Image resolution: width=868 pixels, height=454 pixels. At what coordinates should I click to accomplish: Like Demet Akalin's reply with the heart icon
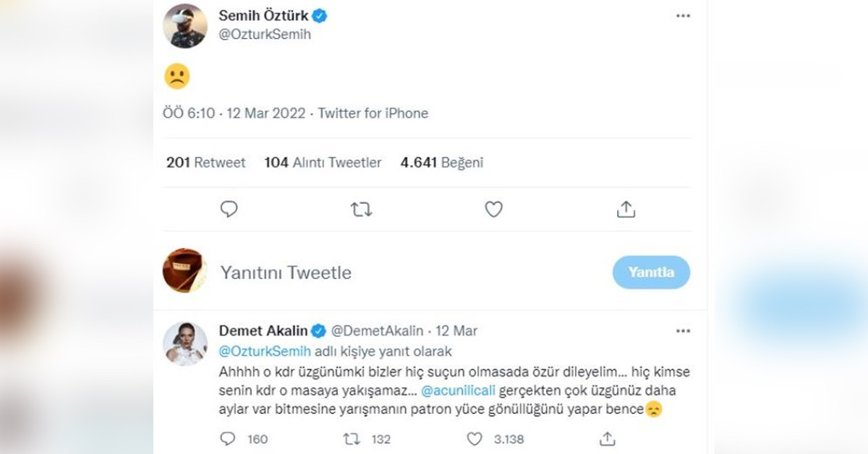[x=474, y=439]
